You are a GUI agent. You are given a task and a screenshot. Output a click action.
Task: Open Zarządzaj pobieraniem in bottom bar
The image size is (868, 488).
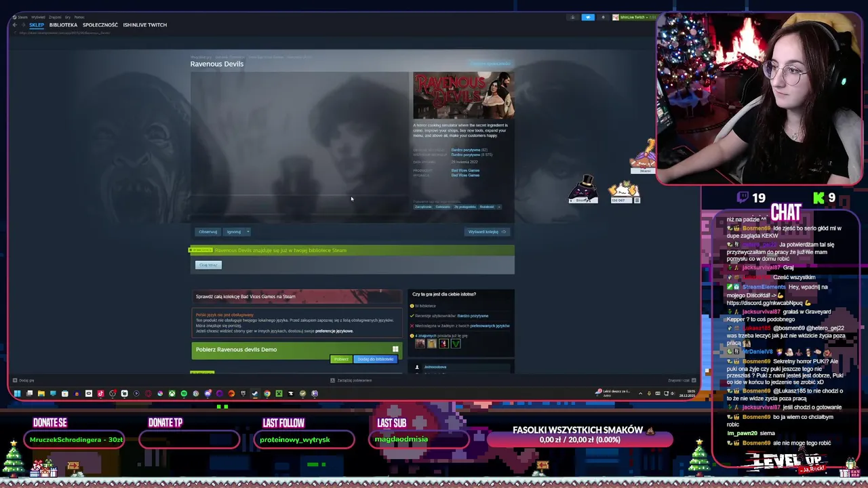point(351,380)
